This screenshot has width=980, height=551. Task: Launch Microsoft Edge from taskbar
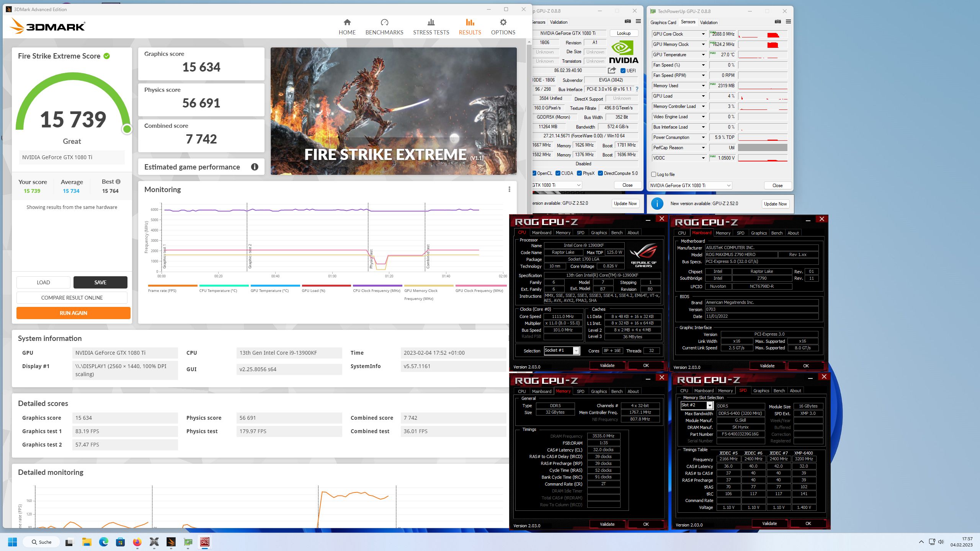click(103, 542)
